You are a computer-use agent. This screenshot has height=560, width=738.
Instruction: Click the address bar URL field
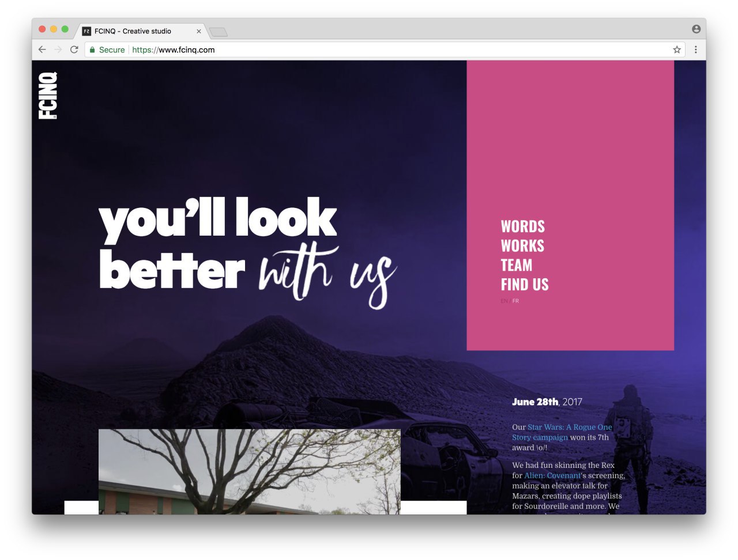coord(385,50)
